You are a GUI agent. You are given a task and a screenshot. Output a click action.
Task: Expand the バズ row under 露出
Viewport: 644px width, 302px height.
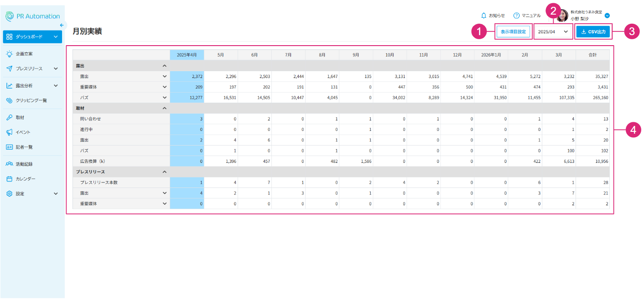pos(165,98)
